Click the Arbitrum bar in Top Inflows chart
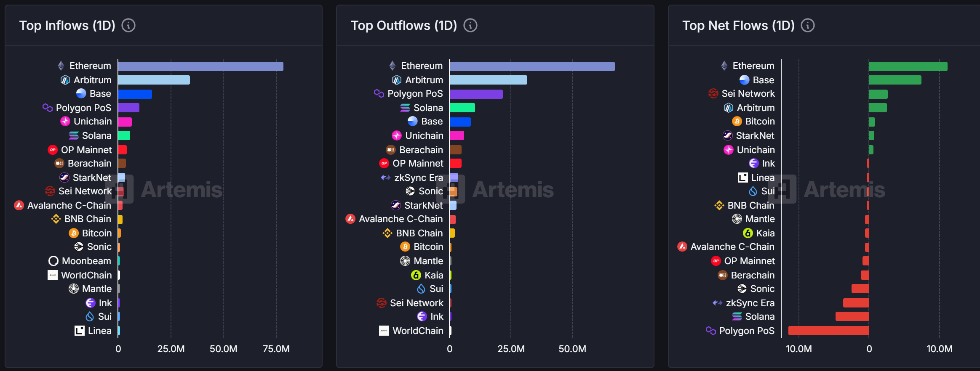 coord(154,80)
